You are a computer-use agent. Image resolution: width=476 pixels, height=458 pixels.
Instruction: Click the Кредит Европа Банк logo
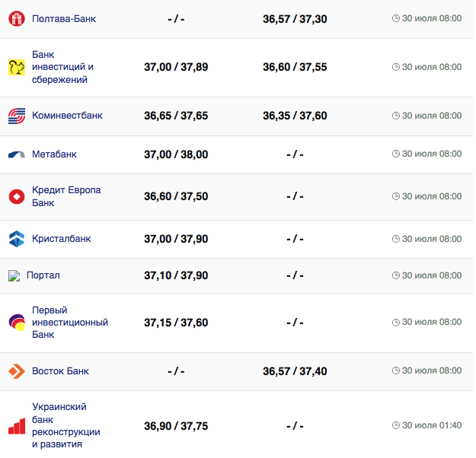pos(17,197)
